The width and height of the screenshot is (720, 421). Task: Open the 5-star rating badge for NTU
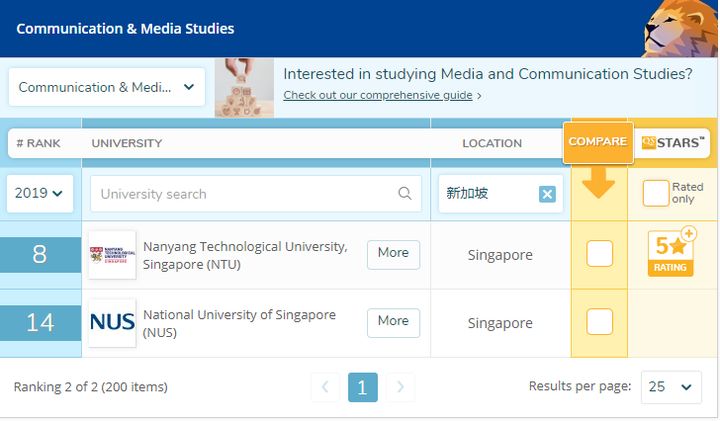[x=671, y=252]
